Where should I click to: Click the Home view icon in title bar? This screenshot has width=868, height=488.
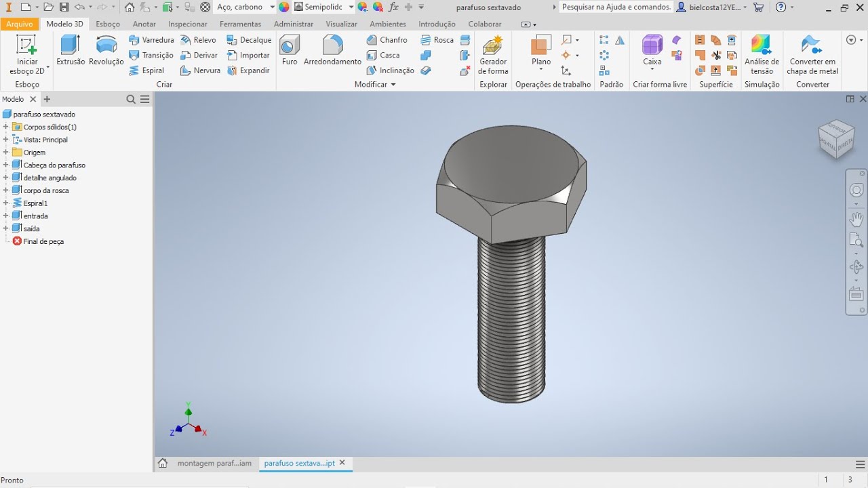coord(130,7)
